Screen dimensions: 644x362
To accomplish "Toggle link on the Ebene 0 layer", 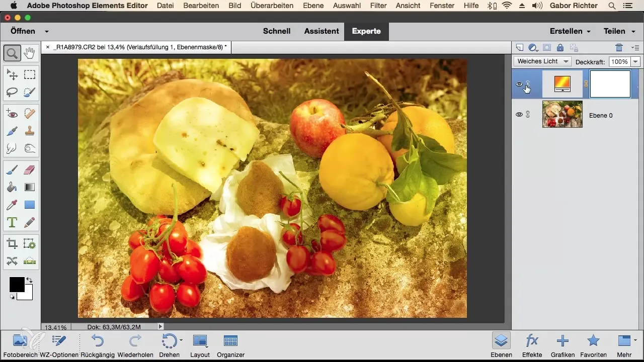I will [x=528, y=115].
